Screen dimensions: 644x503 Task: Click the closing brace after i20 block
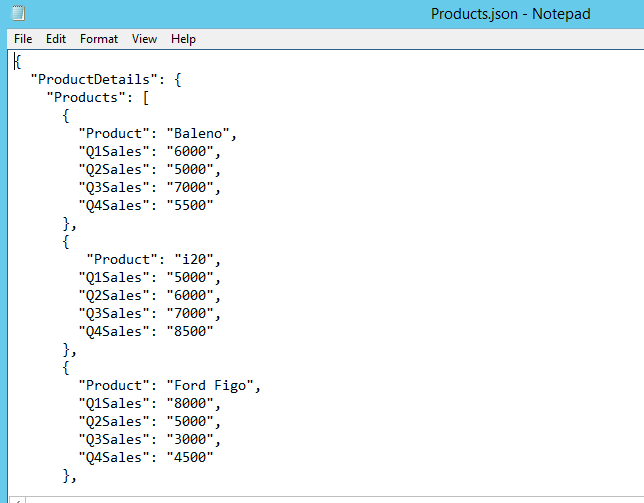pyautogui.click(x=69, y=350)
